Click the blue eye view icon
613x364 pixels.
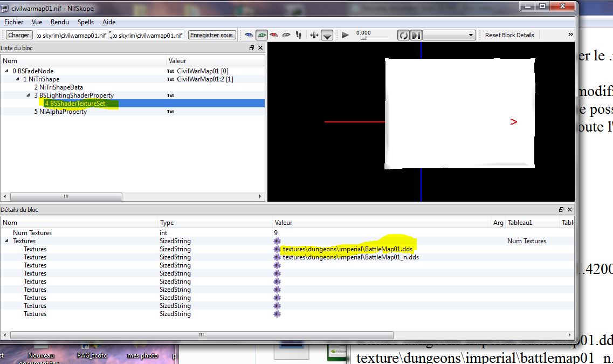249,35
